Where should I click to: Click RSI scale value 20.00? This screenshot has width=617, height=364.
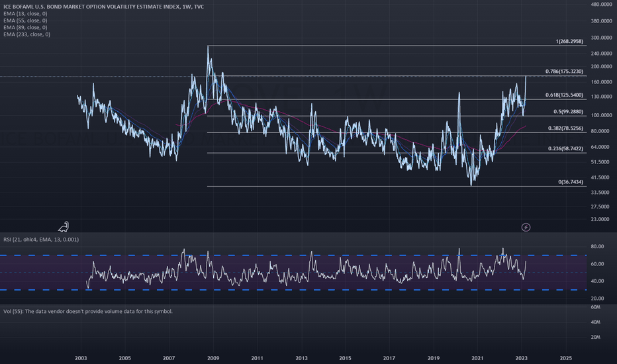coord(597,298)
